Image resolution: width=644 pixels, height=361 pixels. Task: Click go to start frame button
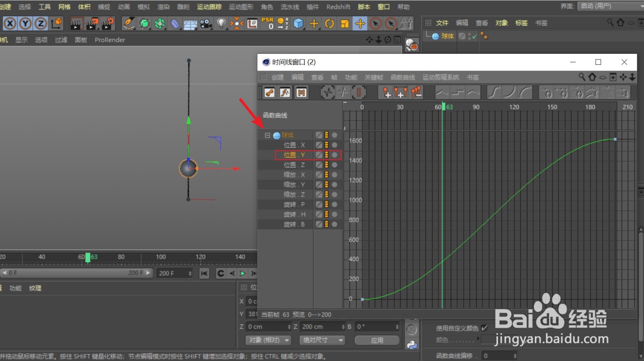(204, 273)
